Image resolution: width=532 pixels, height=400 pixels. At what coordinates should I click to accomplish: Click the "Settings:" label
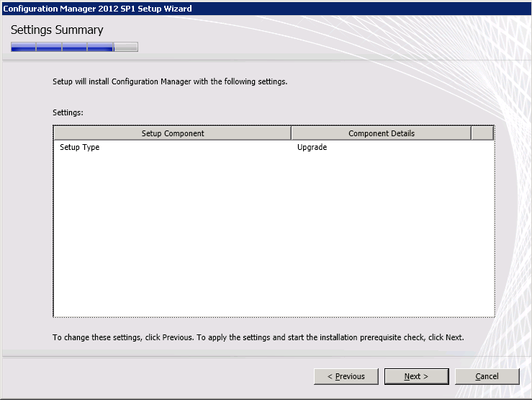[68, 113]
